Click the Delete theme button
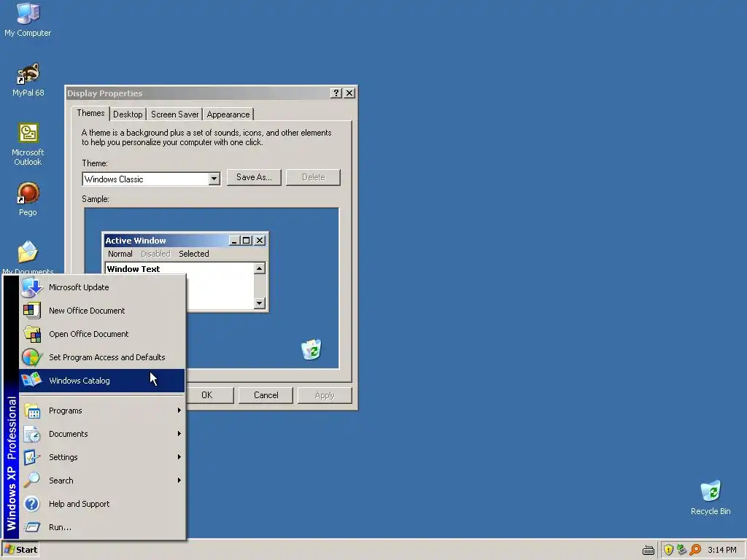The width and height of the screenshot is (747, 560). pyautogui.click(x=313, y=177)
